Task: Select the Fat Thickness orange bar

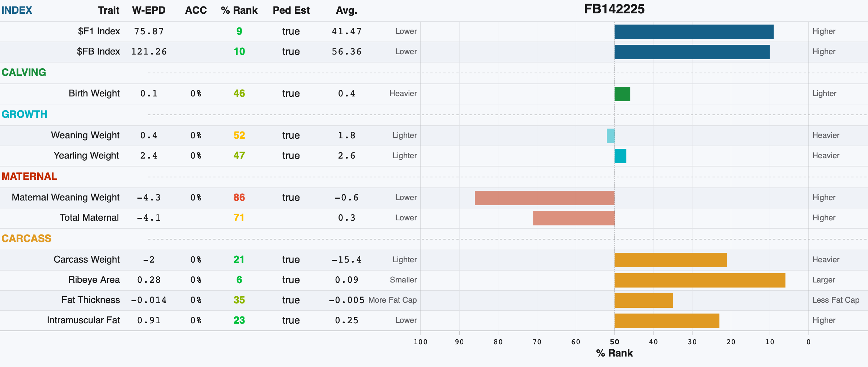Action: point(644,301)
